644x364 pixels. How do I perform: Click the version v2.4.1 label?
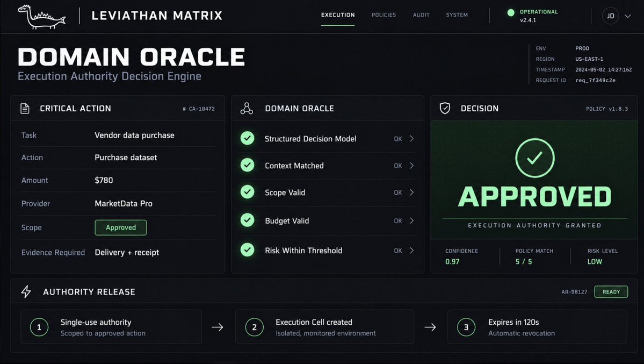(528, 20)
